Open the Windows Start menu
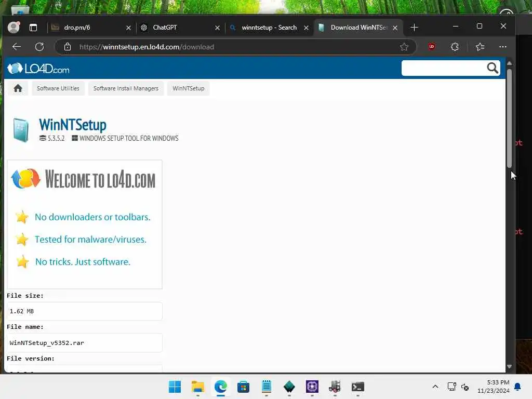 (175, 387)
